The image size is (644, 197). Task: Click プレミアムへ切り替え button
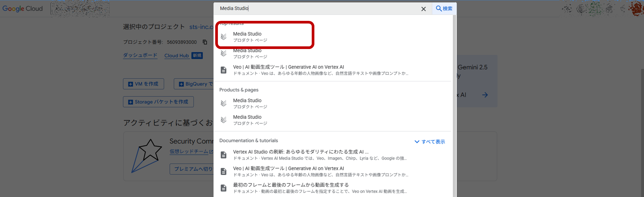coord(192,169)
